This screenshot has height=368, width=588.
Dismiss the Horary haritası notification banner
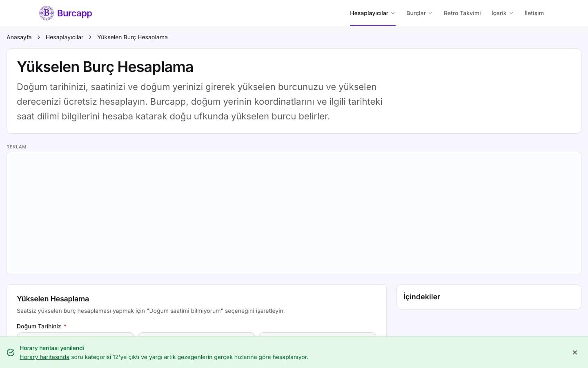click(575, 352)
